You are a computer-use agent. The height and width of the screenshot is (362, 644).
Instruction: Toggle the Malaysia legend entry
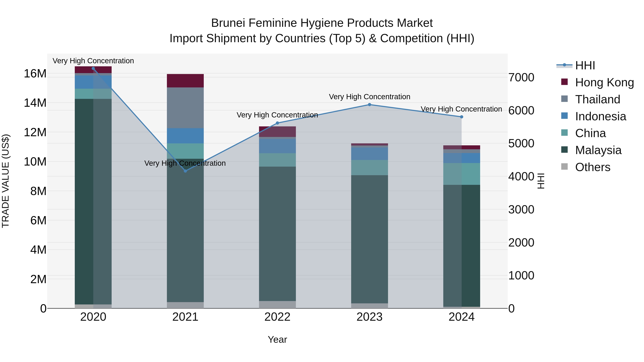(591, 150)
